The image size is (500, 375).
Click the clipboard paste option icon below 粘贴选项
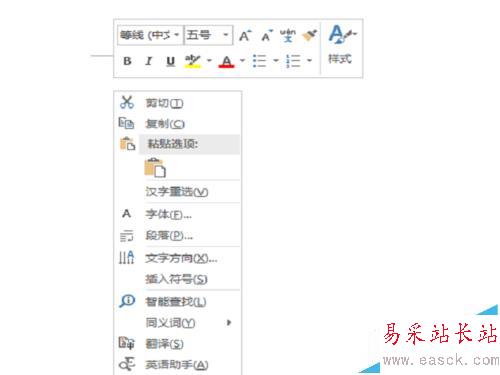(x=155, y=167)
